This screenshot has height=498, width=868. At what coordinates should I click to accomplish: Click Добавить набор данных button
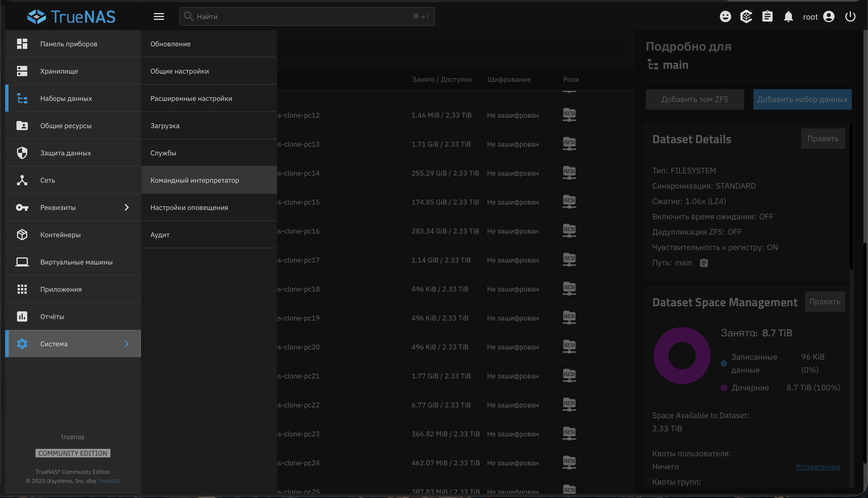(x=802, y=99)
